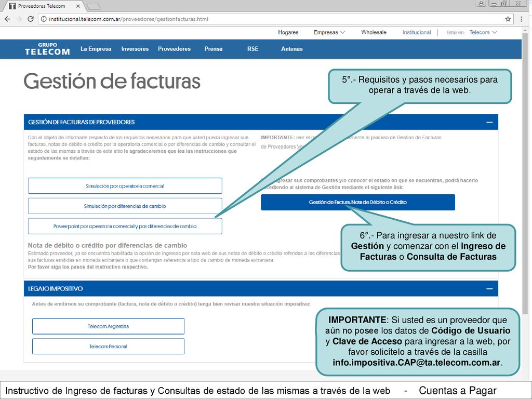The image size is (532, 399).
Task: Click 'Nota de débito o crédito por diferencias' heading
Action: pyautogui.click(x=108, y=245)
